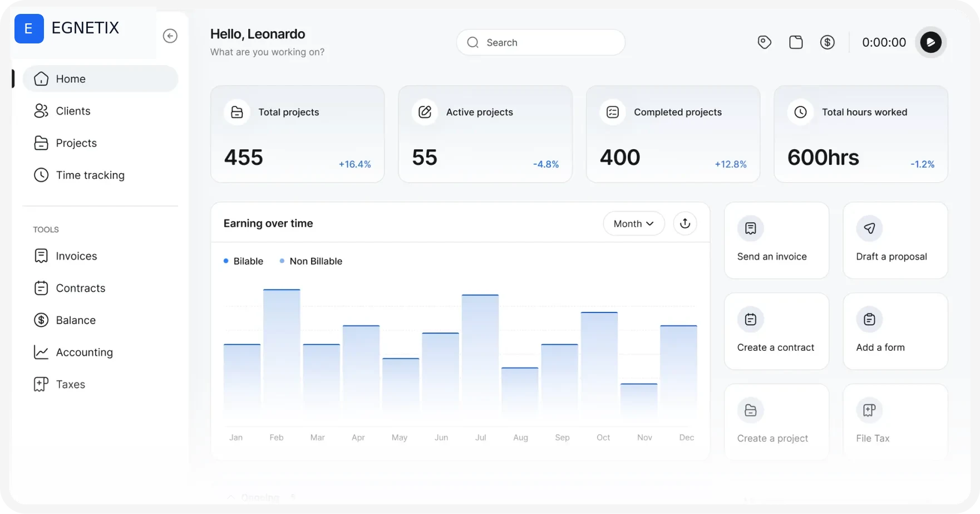Click the dollar coin icon in header

point(828,42)
